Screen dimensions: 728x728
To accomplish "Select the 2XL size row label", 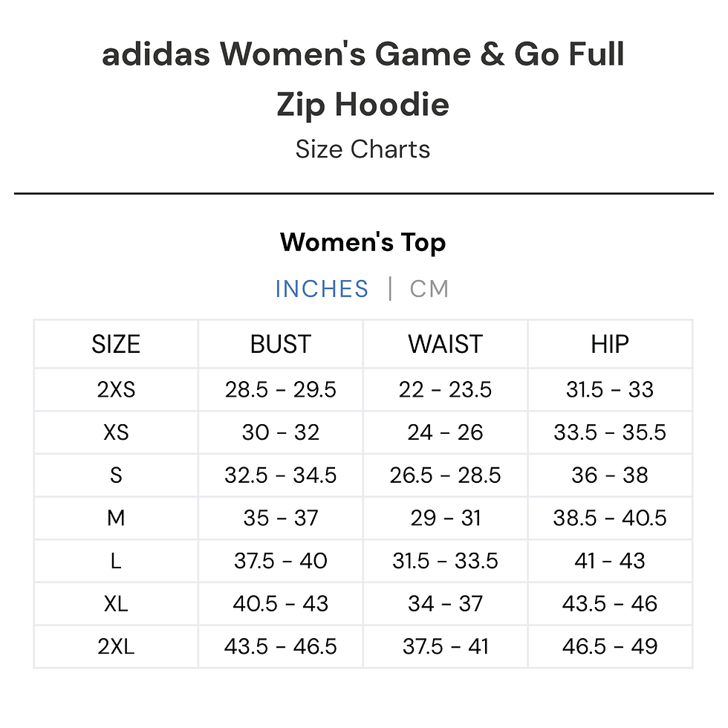I will tap(116, 646).
